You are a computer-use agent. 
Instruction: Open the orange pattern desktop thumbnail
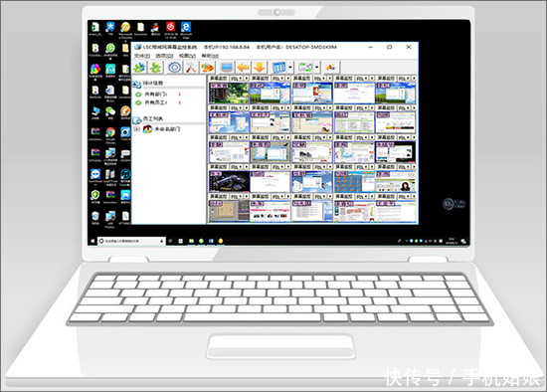(354, 181)
